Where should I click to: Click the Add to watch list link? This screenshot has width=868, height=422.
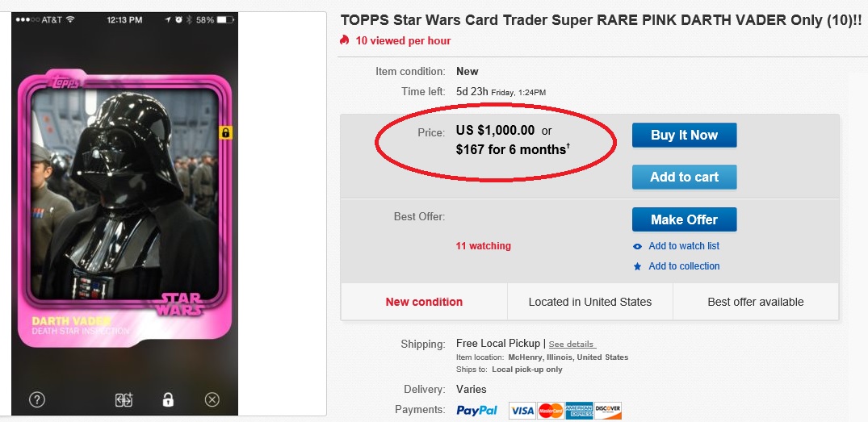683,246
